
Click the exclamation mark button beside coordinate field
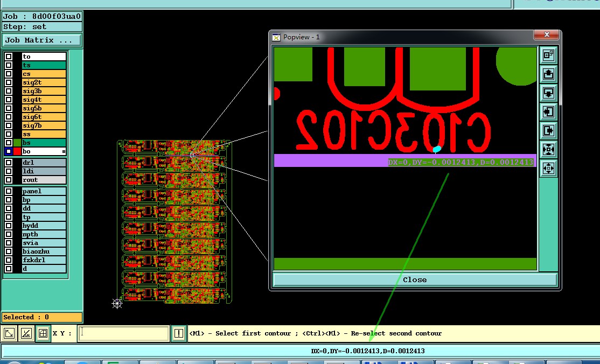[x=178, y=333]
